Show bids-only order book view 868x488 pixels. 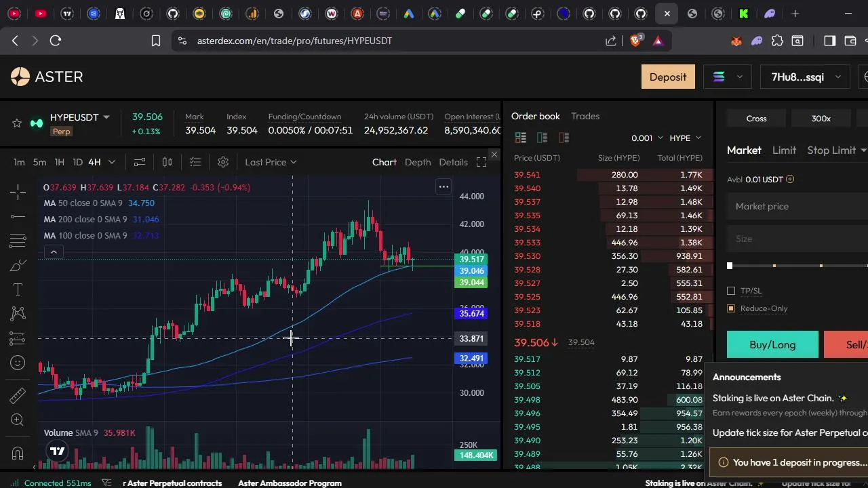(542, 138)
